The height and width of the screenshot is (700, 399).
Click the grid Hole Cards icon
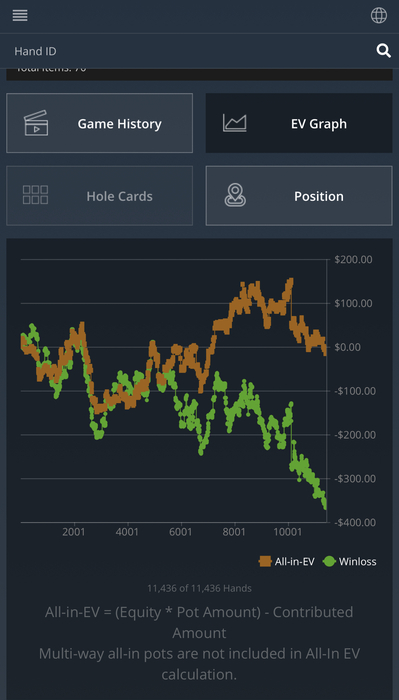pyautogui.click(x=36, y=195)
